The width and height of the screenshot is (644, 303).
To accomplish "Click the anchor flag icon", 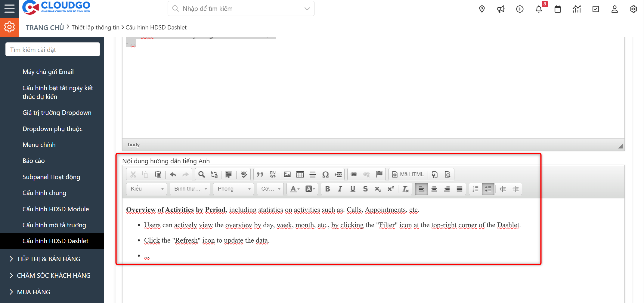I will click(x=379, y=174).
